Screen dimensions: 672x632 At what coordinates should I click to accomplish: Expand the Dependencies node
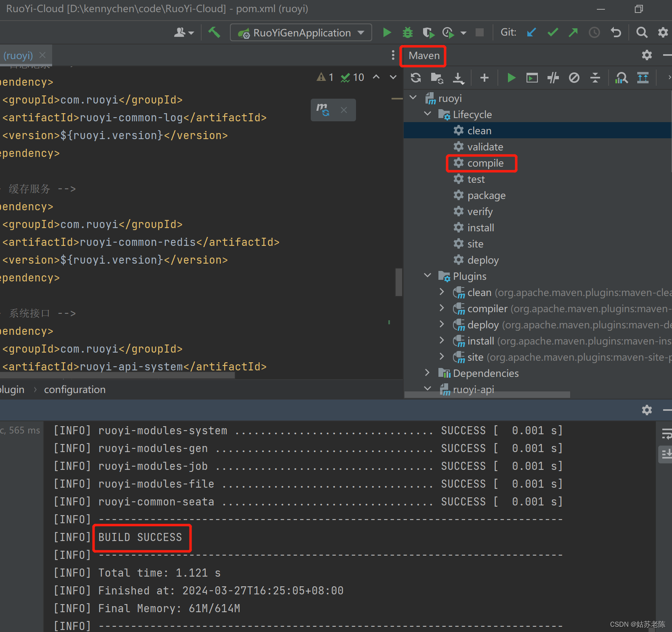(x=428, y=372)
